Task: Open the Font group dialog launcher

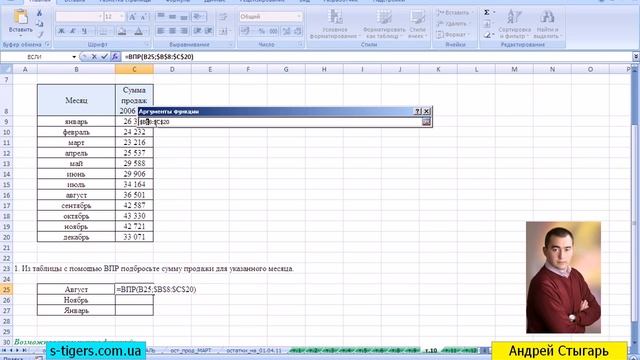Action: [x=147, y=44]
